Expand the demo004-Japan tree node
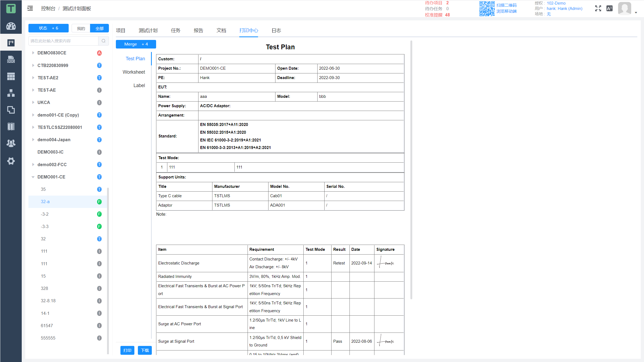Viewport: 644px width, 362px height. [x=33, y=140]
